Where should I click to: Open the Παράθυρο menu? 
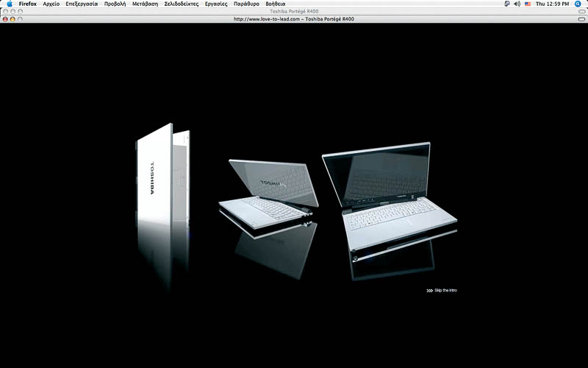[246, 4]
